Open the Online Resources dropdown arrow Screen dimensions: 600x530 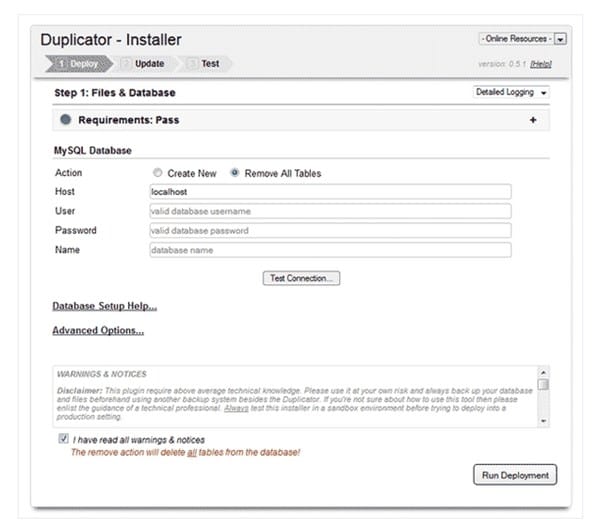[561, 39]
